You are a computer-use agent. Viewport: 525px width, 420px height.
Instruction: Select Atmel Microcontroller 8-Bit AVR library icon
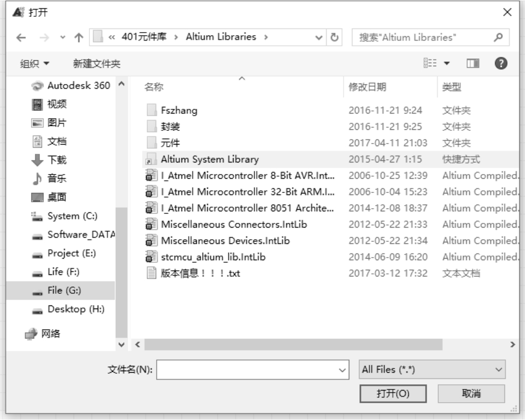(152, 176)
